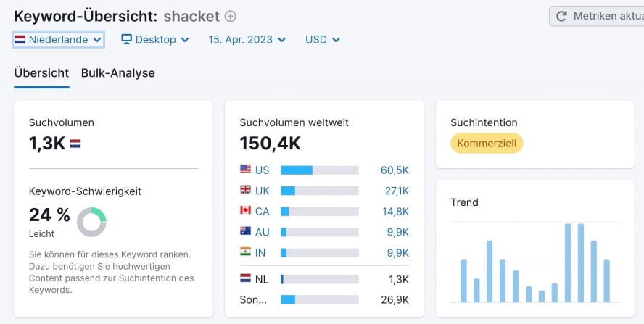Click the India flag in worldwide list

point(245,252)
